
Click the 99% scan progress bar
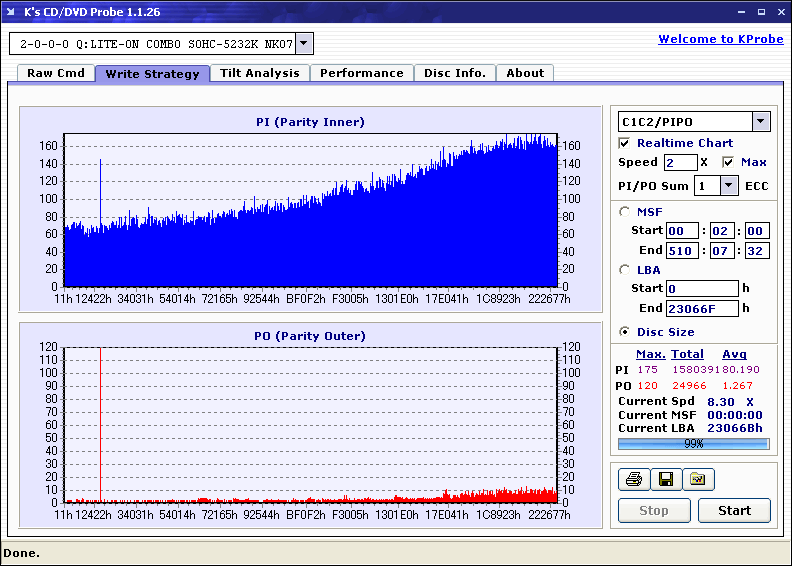click(x=693, y=443)
